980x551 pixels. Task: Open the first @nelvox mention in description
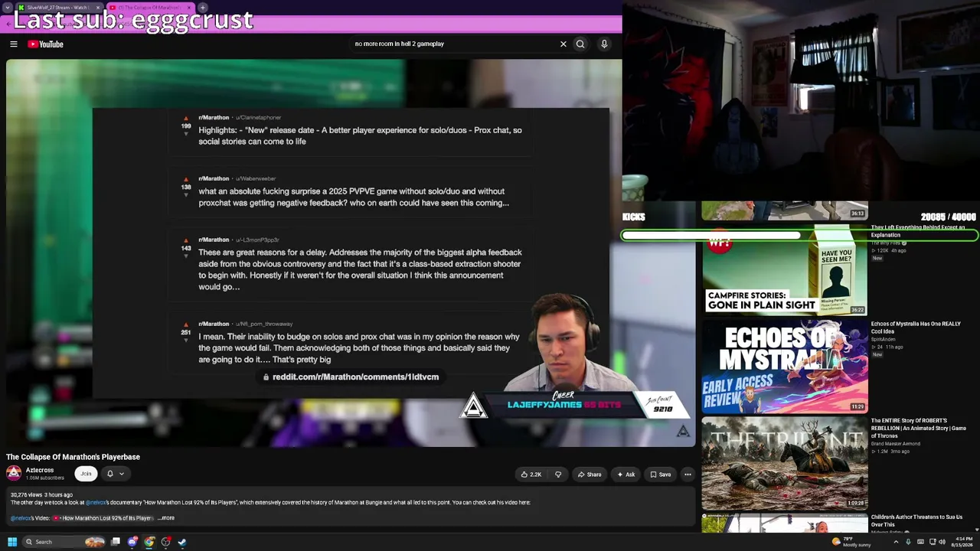click(x=96, y=503)
